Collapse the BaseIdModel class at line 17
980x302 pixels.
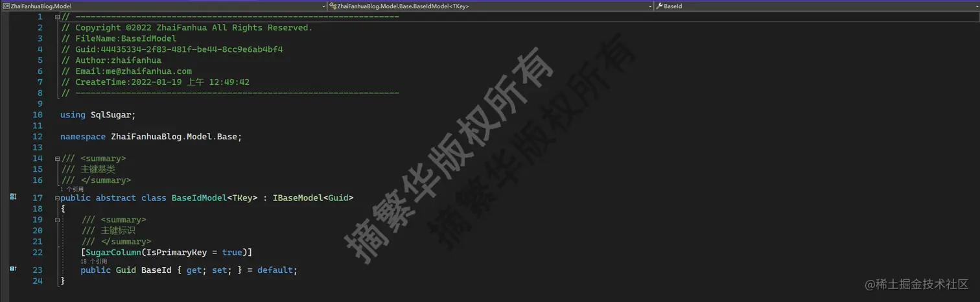click(x=58, y=198)
